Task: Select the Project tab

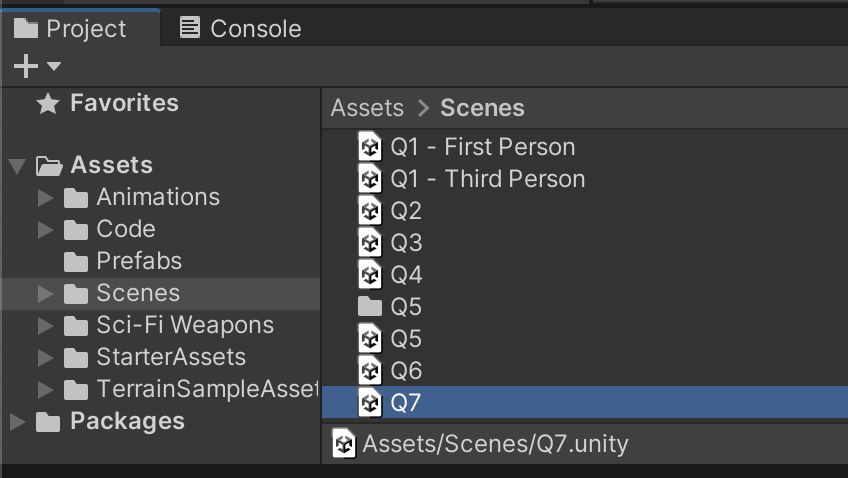Action: [x=71, y=29]
